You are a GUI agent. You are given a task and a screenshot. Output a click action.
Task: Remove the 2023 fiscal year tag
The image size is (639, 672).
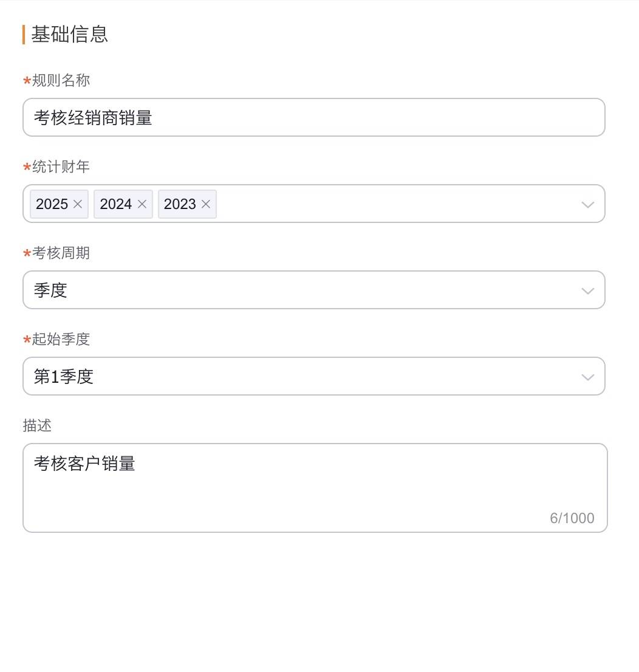pyautogui.click(x=206, y=204)
